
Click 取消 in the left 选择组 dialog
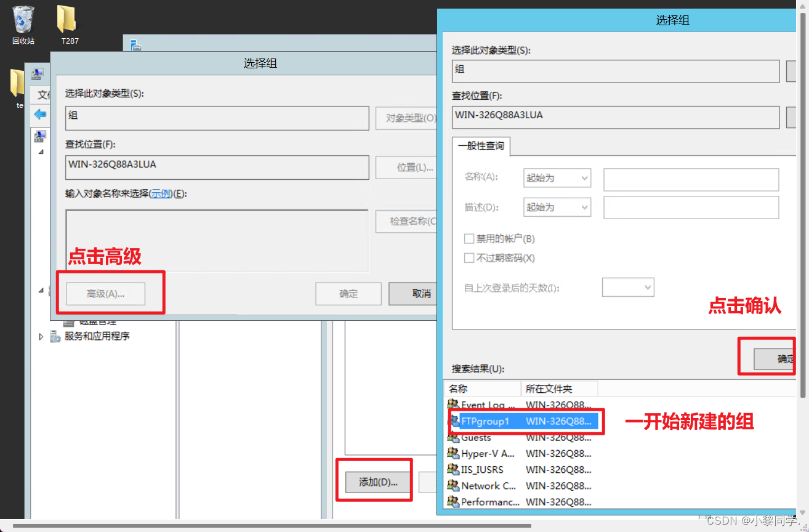pyautogui.click(x=413, y=294)
